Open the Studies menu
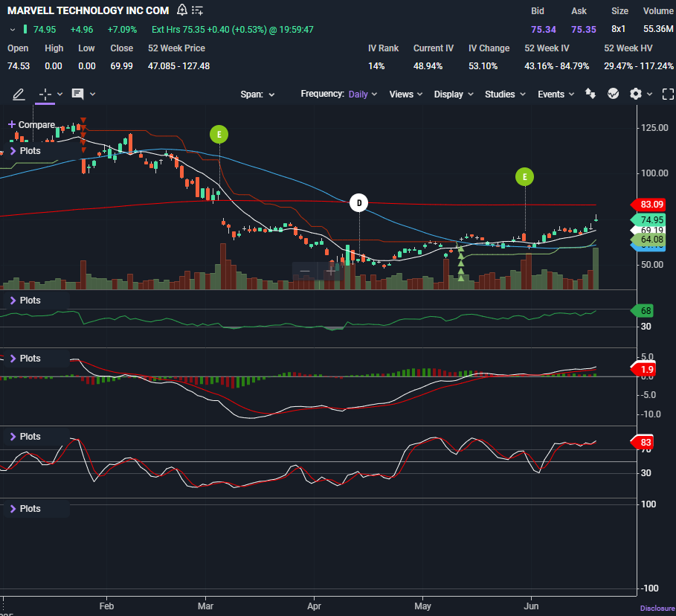This screenshot has width=676, height=616. pyautogui.click(x=505, y=94)
